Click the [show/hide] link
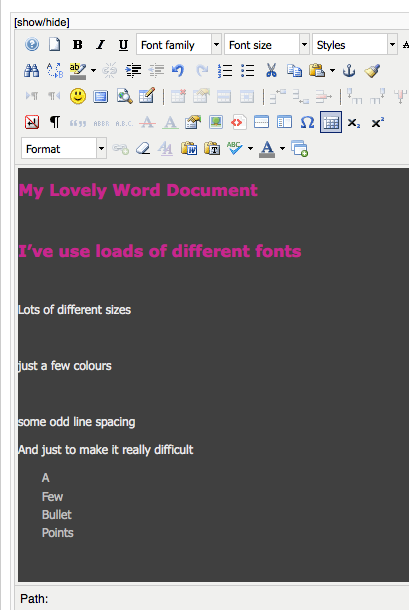The image size is (409, 610). tap(42, 22)
